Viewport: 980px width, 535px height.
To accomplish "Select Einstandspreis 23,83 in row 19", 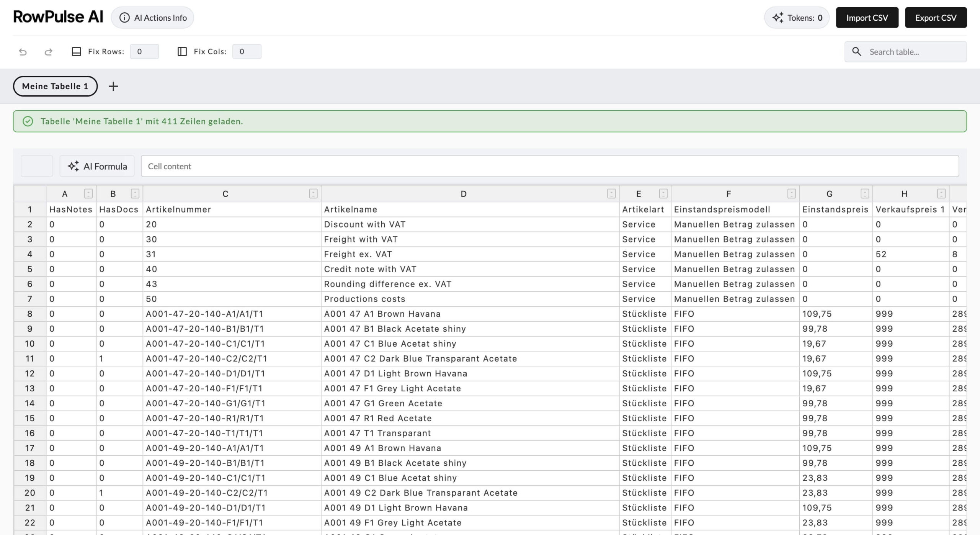I will [x=836, y=478].
